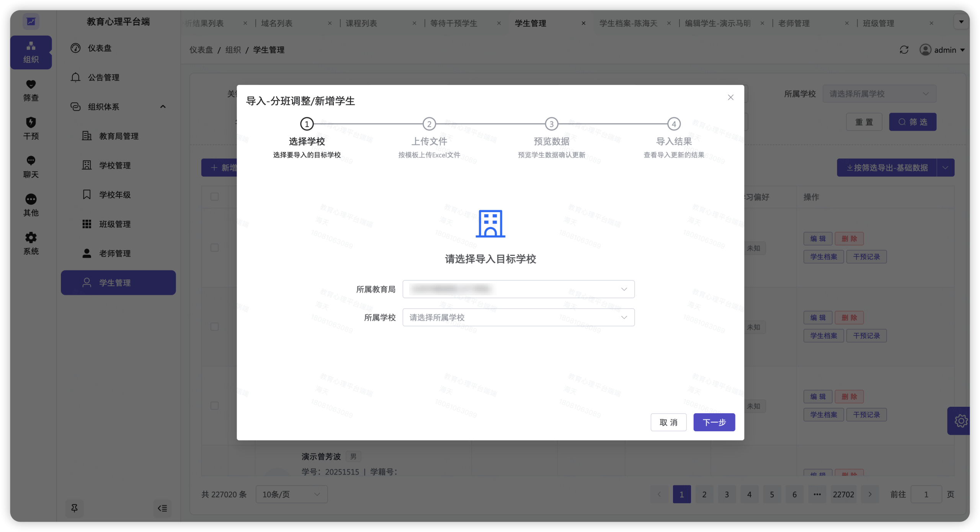
Task: Click the 前往 page number input field
Action: (925, 494)
